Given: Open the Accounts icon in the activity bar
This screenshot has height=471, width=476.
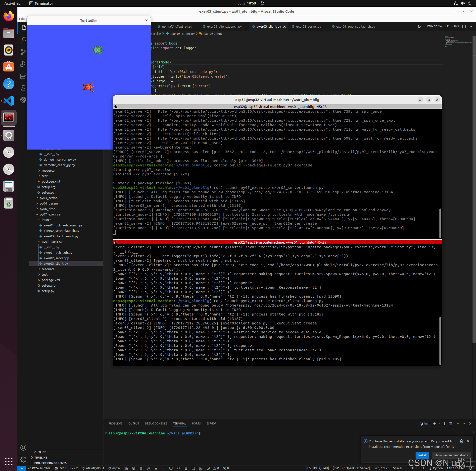Looking at the screenshot, I should coord(23,448).
